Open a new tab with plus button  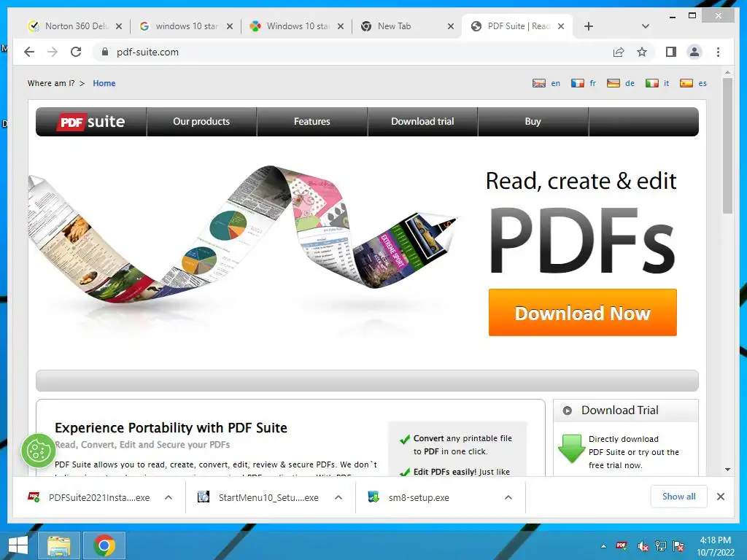(x=589, y=26)
